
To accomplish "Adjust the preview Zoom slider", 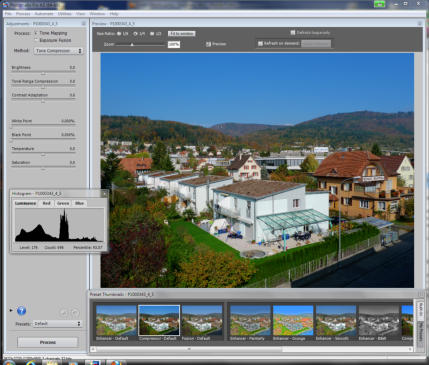I will (x=141, y=44).
